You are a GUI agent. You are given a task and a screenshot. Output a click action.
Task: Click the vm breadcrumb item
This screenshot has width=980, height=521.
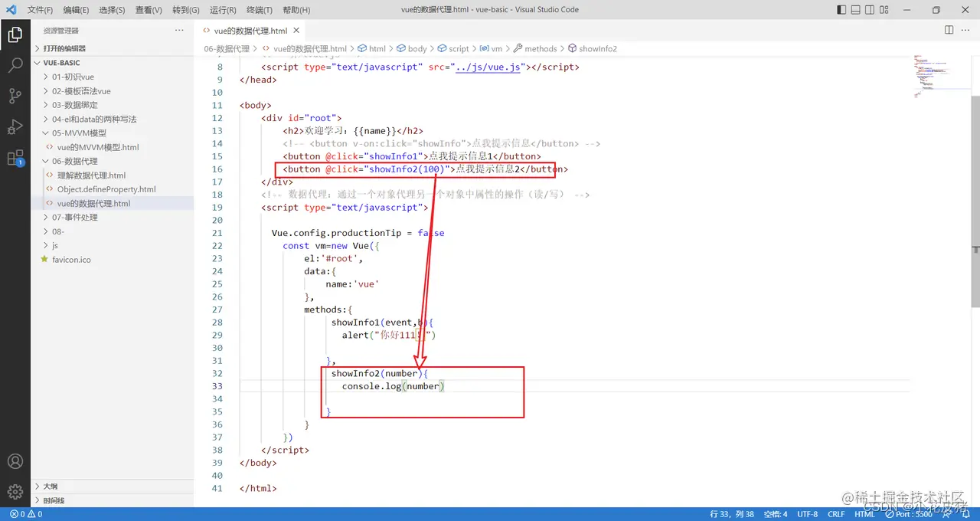[x=491, y=48]
